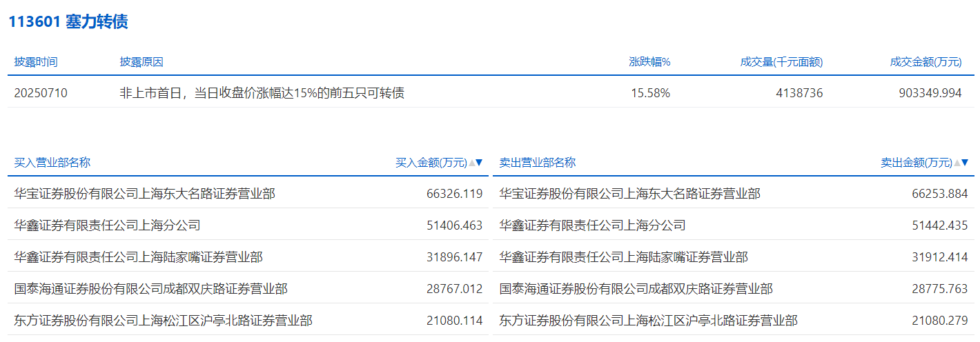The height and width of the screenshot is (342, 980).
Task: Click descending sort arrow for 买入金额
Action: (480, 163)
